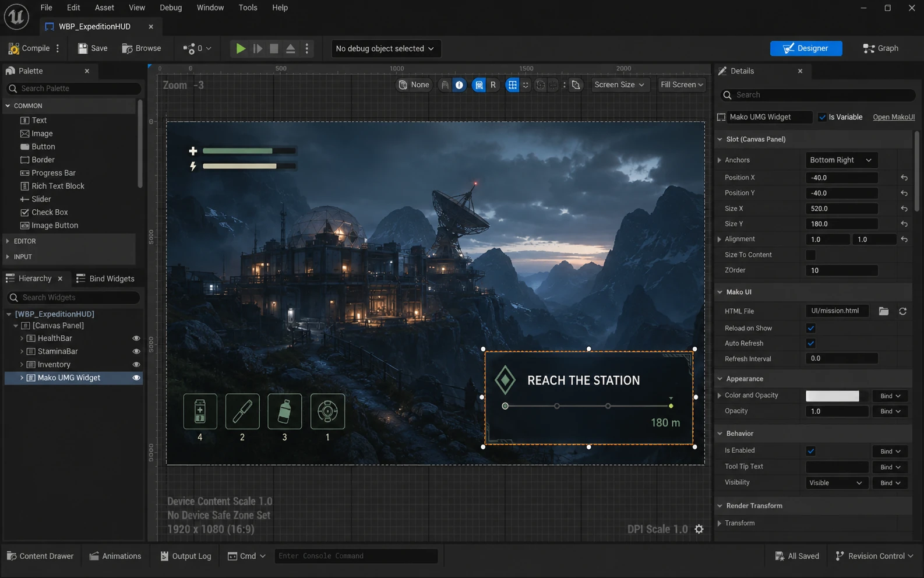
Task: Open the Cmd console type selector
Action: (x=246, y=556)
